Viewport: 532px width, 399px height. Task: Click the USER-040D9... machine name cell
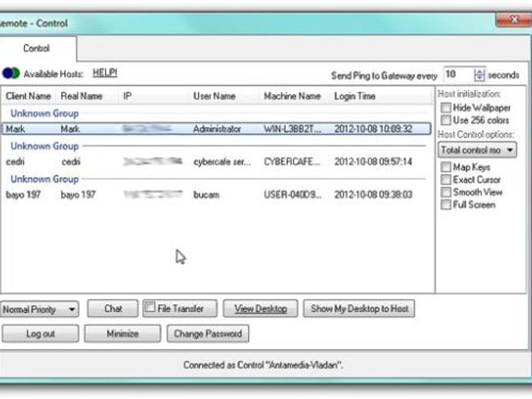point(292,195)
